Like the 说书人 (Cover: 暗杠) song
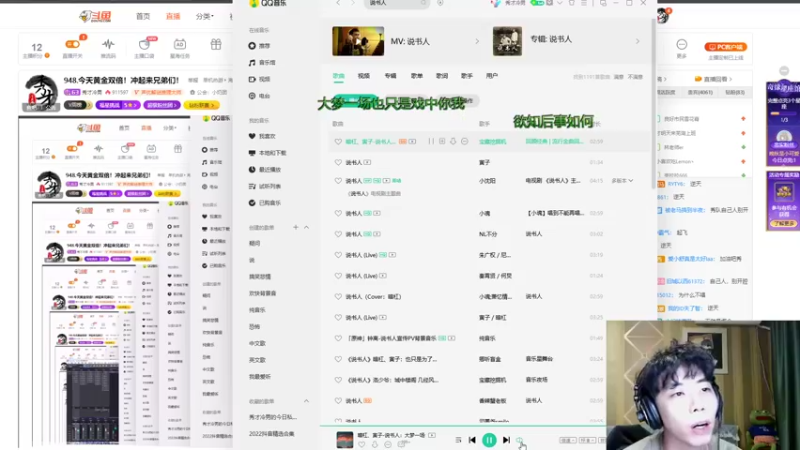Image resolution: width=800 pixels, height=450 pixels. coord(338,296)
